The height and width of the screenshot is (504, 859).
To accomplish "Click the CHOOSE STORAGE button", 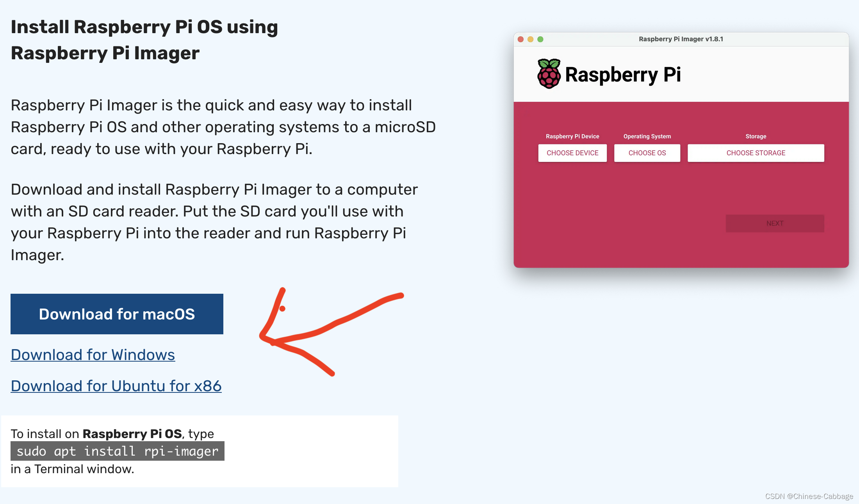I will pyautogui.click(x=756, y=153).
